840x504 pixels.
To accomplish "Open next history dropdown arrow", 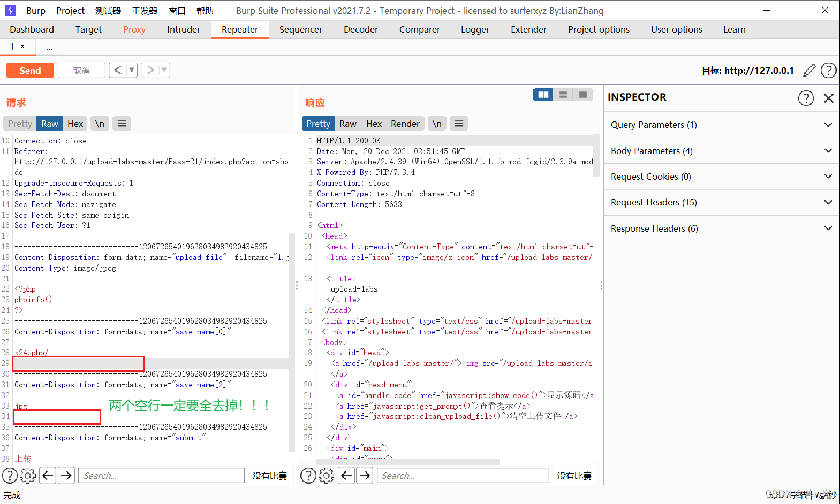I will click(164, 70).
